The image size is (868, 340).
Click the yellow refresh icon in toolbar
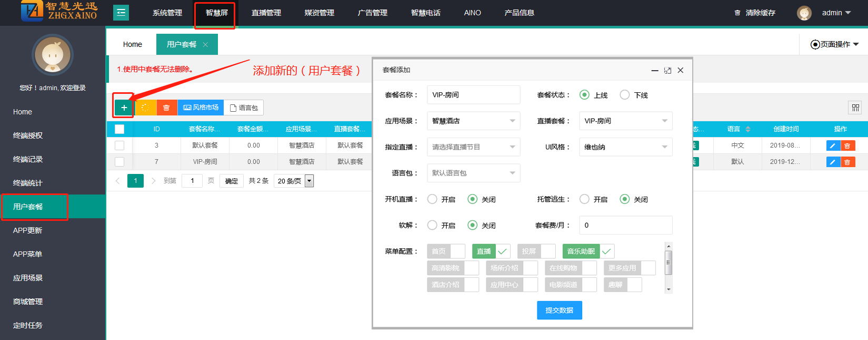(x=145, y=108)
